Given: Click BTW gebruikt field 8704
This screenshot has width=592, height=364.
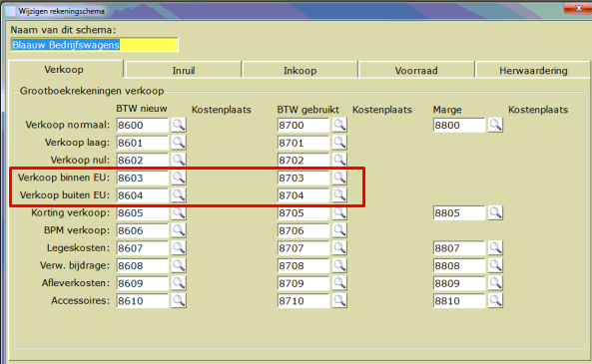Looking at the screenshot, I should click(x=303, y=195).
